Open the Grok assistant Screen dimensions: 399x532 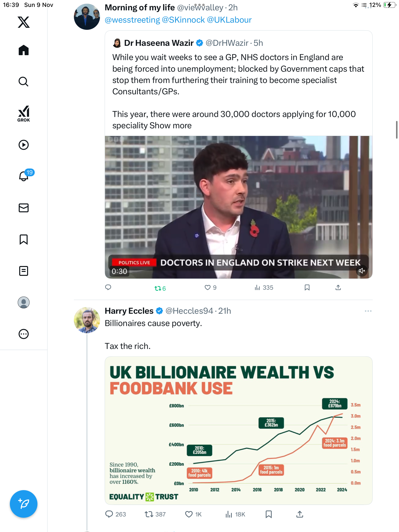pyautogui.click(x=24, y=114)
